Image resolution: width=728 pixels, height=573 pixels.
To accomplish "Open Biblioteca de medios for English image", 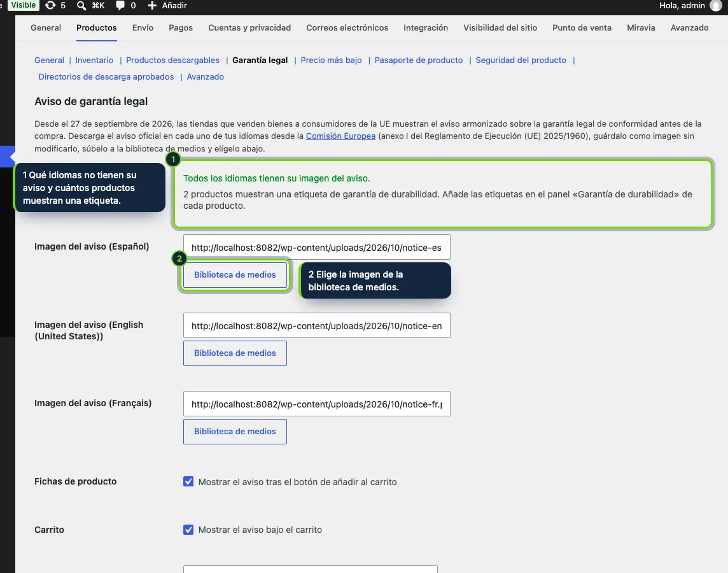I will coord(235,353).
